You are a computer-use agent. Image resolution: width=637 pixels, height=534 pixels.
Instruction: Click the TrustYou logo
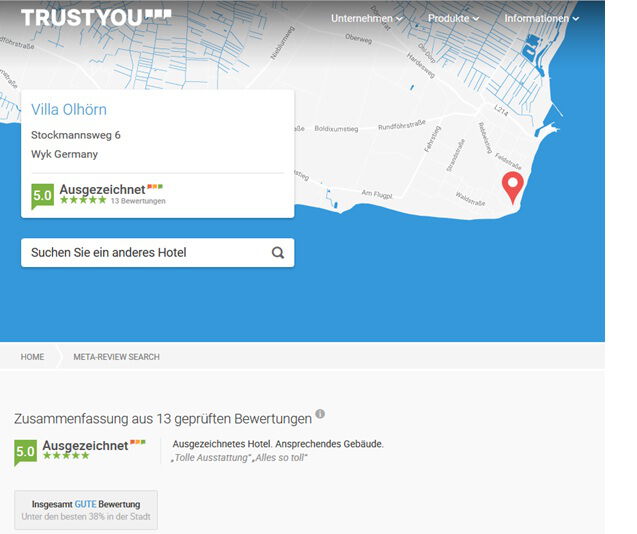click(96, 18)
